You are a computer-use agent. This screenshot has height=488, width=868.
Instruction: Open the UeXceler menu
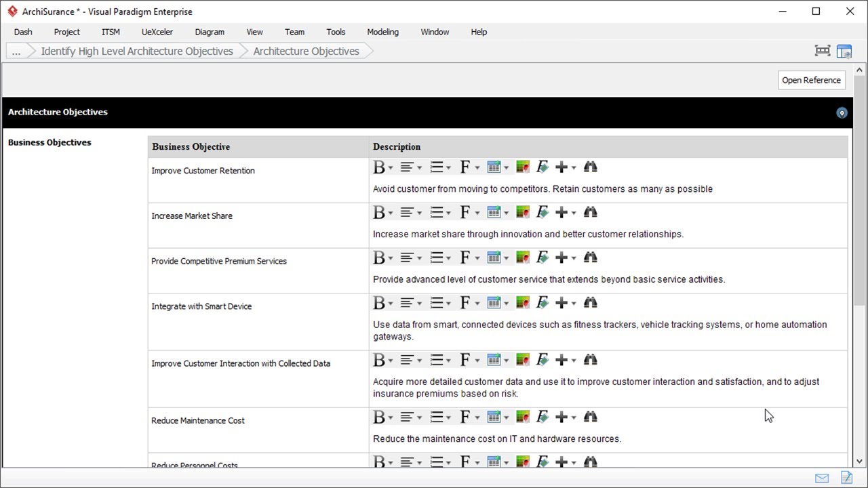coord(157,32)
